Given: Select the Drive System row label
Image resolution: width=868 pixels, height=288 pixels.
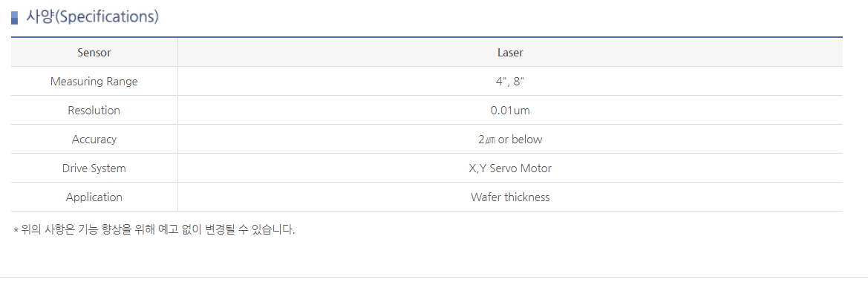Looking at the screenshot, I should tap(94, 168).
